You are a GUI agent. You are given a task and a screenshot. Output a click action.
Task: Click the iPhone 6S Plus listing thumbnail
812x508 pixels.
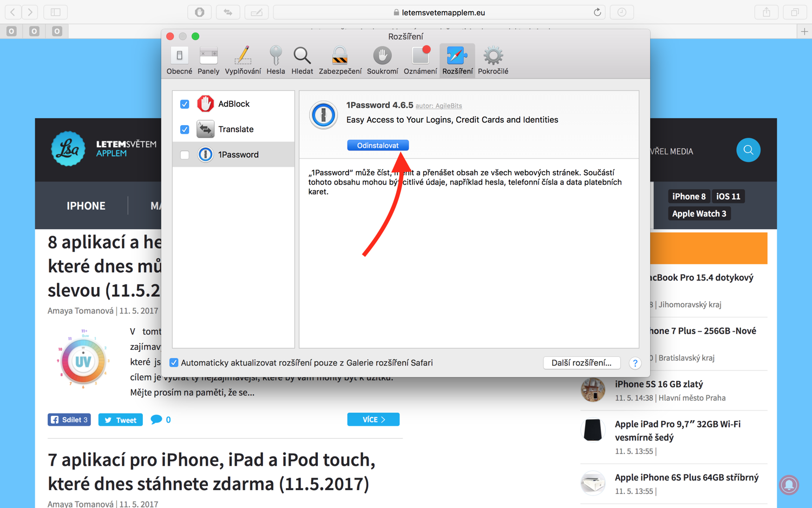point(593,483)
